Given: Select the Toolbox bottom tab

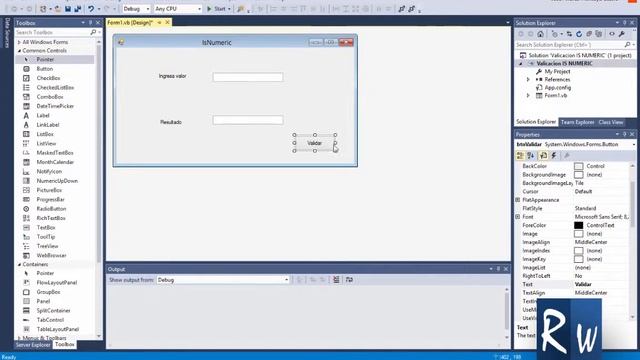Looking at the screenshot, I should click(64, 345).
